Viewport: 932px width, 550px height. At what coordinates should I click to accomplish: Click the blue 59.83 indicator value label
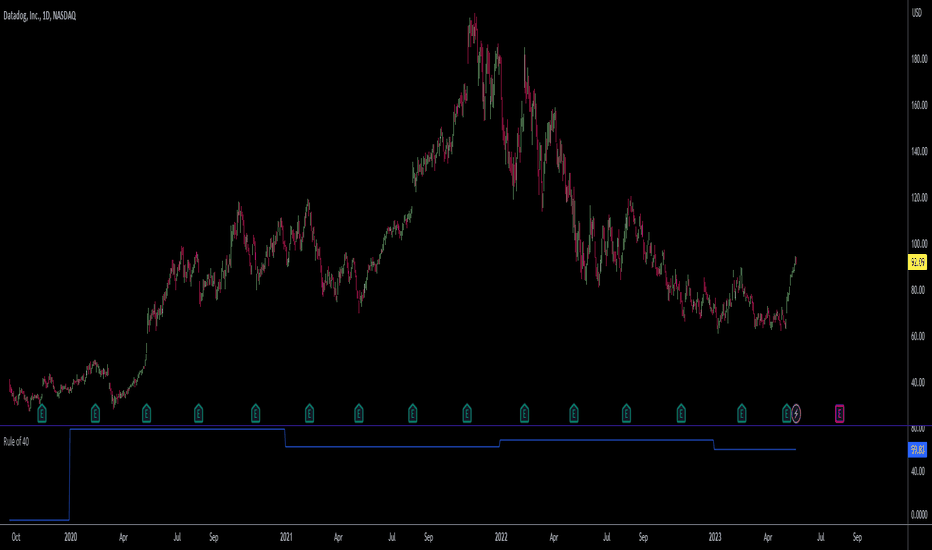click(917, 450)
